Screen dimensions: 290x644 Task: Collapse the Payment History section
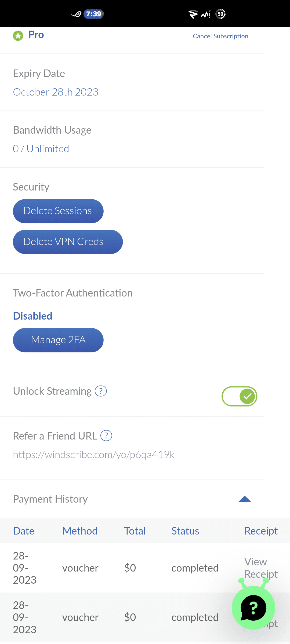[244, 499]
